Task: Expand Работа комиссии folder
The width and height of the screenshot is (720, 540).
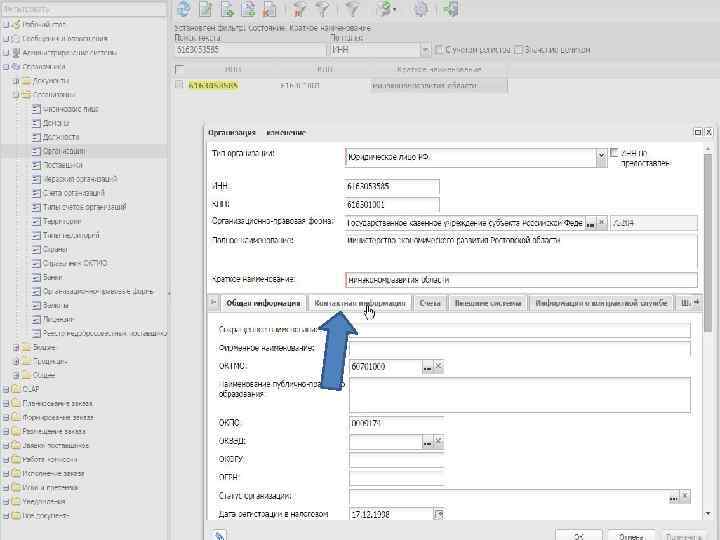Action: (x=6, y=460)
